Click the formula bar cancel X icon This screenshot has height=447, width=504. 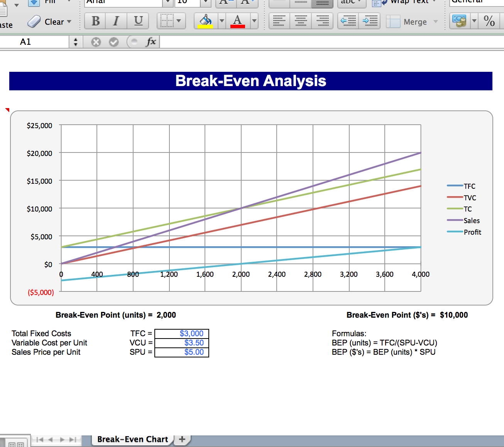pyautogui.click(x=96, y=42)
